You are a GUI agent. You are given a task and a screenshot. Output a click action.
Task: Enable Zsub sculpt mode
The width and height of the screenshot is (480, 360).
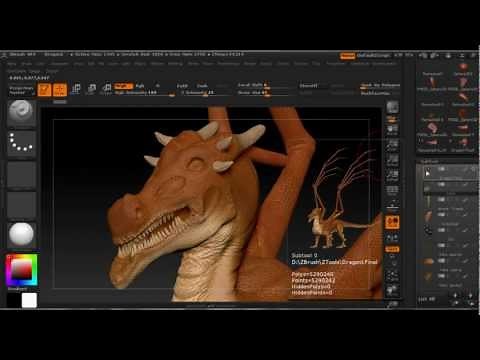coord(202,86)
